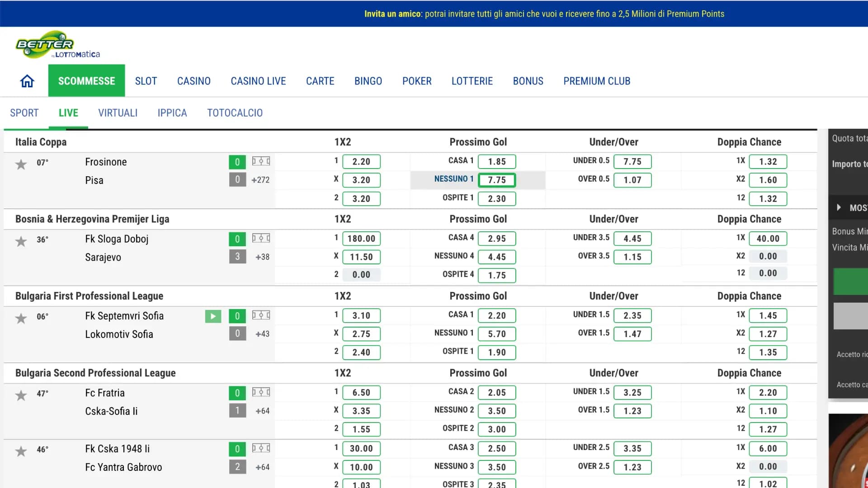Toggle favorite star for Fc Fratria match
Screen dimensions: 868x488
click(21, 395)
